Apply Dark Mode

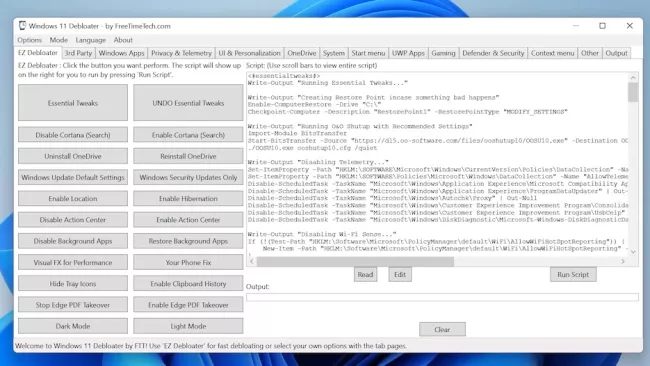[x=73, y=326]
